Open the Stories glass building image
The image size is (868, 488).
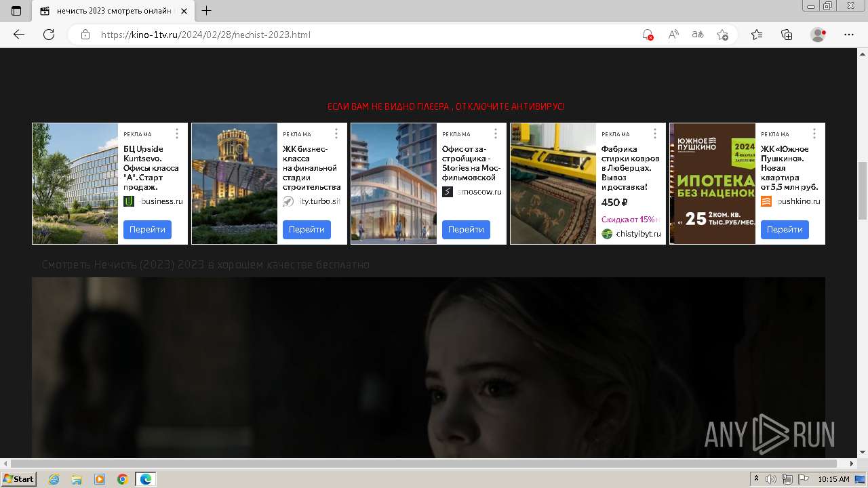[394, 184]
